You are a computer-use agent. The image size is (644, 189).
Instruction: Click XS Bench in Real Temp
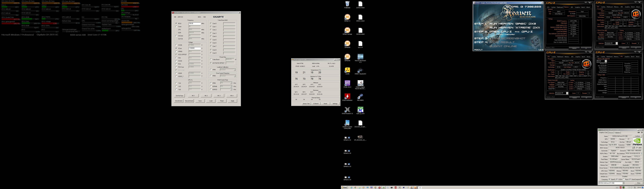tap(316, 103)
